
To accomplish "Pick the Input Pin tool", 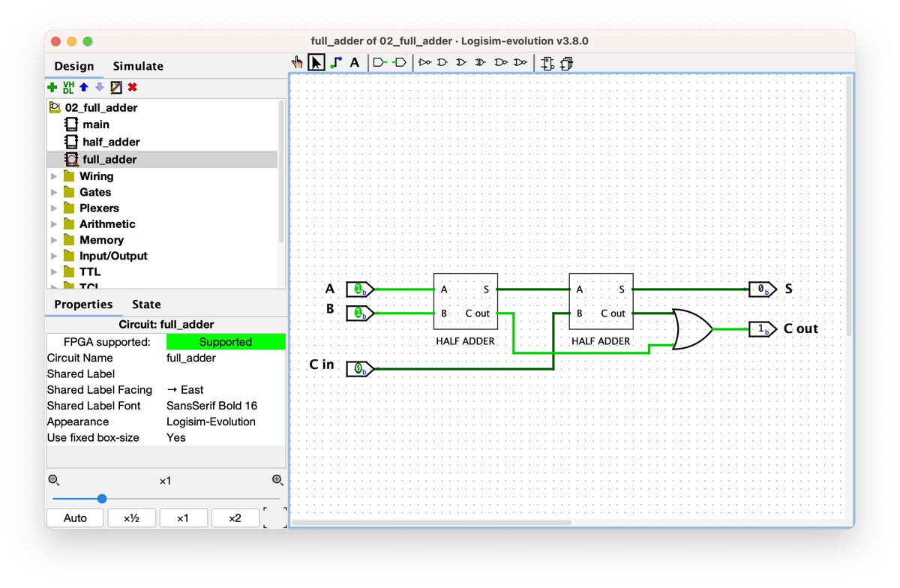I will click(x=380, y=62).
